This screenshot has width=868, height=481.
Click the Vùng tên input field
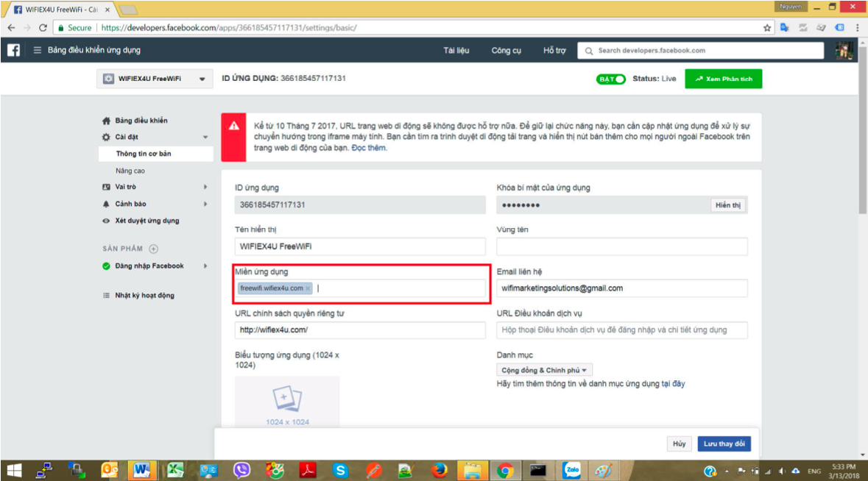coord(621,246)
